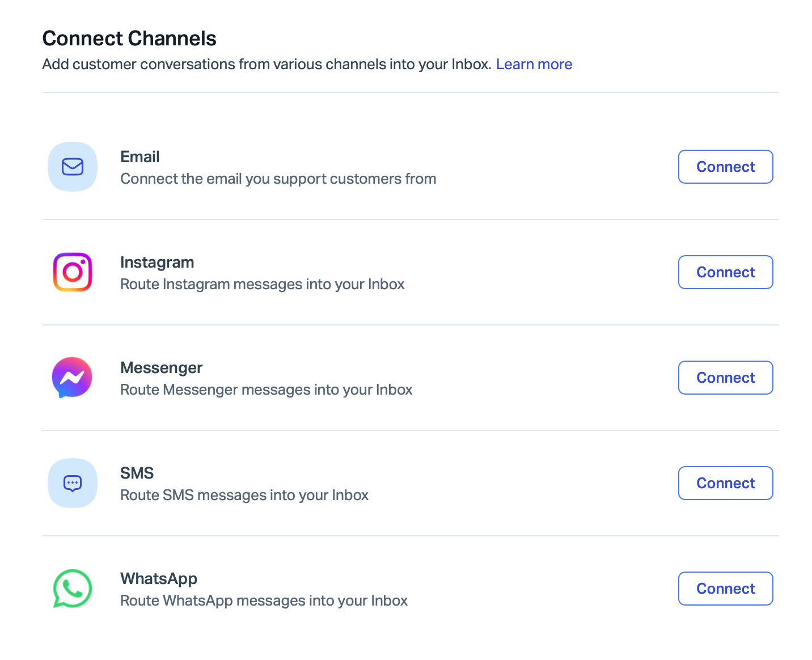Viewport: 812px width, 660px height.
Task: Select the Instagram channel title
Action: [157, 263]
